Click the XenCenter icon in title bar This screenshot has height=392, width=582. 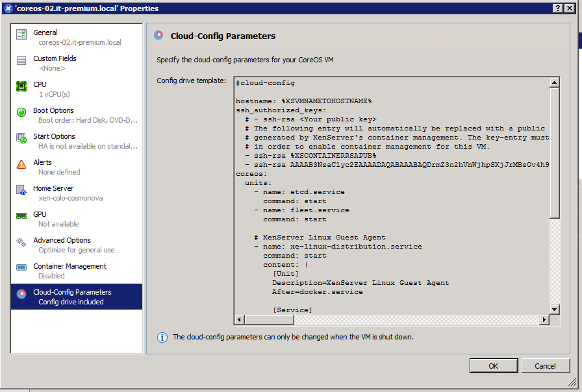click(8, 8)
